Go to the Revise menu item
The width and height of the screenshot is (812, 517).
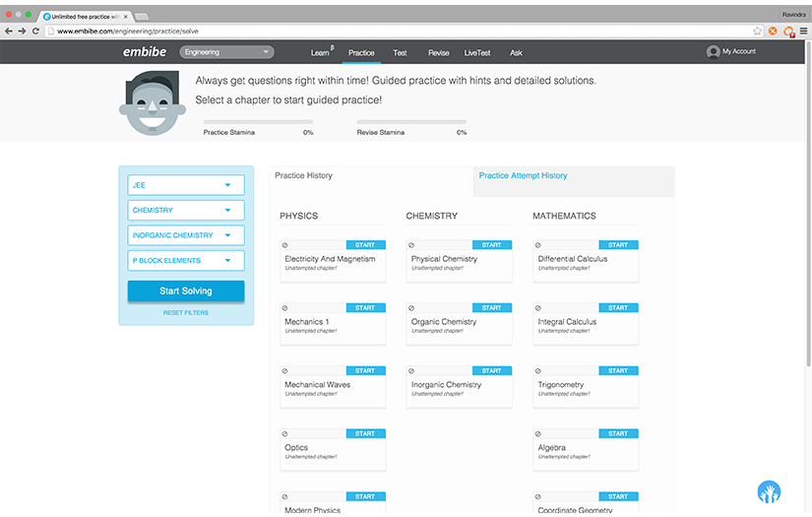(x=439, y=53)
